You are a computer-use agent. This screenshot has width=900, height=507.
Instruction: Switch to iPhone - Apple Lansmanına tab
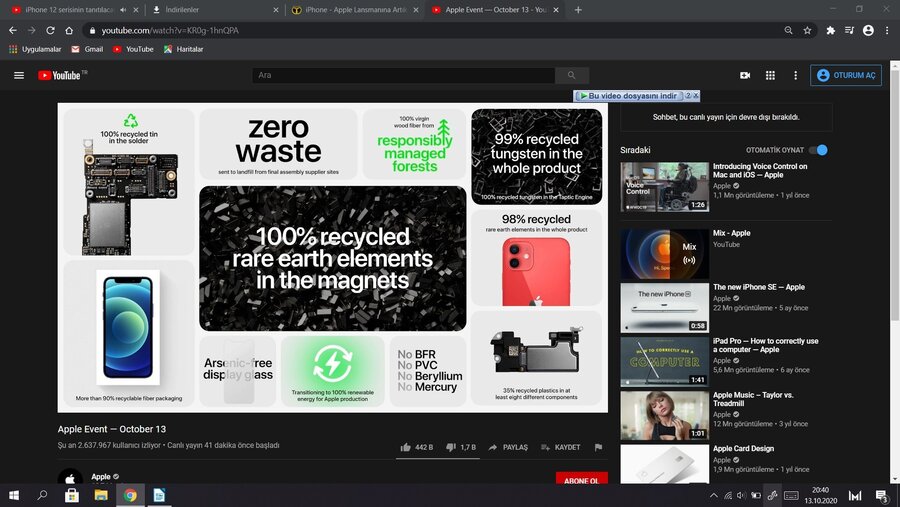click(356, 10)
